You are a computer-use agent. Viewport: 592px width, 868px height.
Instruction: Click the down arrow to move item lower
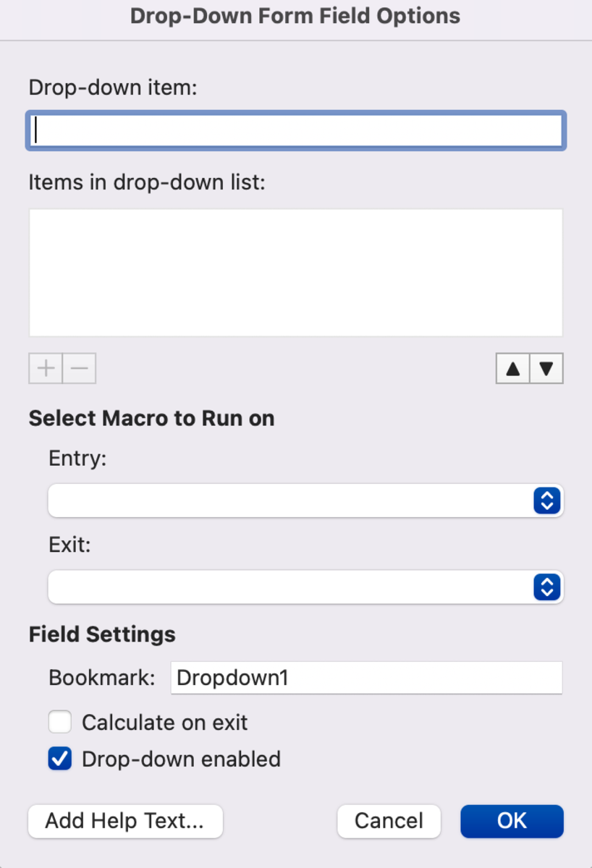coord(546,368)
